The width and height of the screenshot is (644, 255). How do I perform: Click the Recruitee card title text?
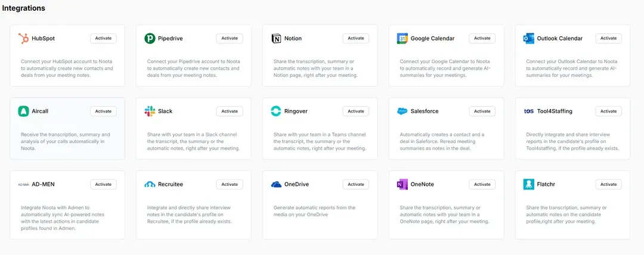(x=171, y=184)
